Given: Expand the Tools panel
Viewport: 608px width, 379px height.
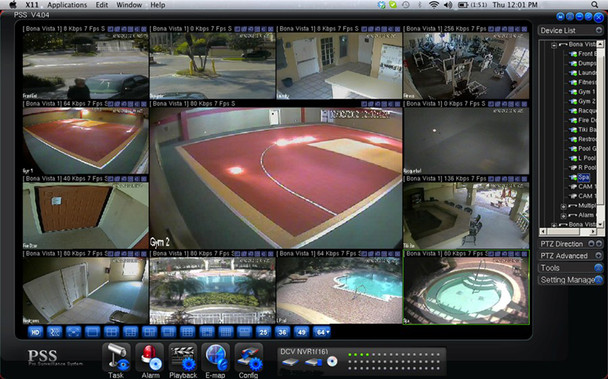Looking at the screenshot, I should tap(598, 268).
